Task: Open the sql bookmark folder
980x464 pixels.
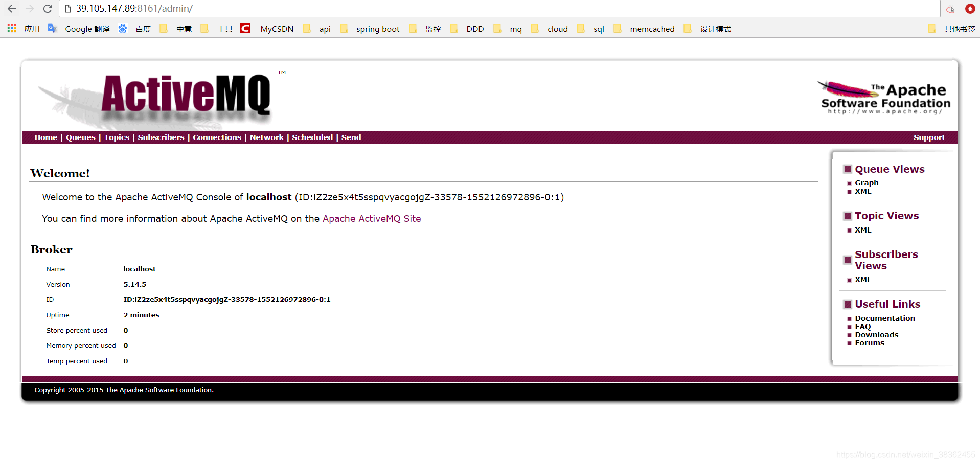Action: 590,29
